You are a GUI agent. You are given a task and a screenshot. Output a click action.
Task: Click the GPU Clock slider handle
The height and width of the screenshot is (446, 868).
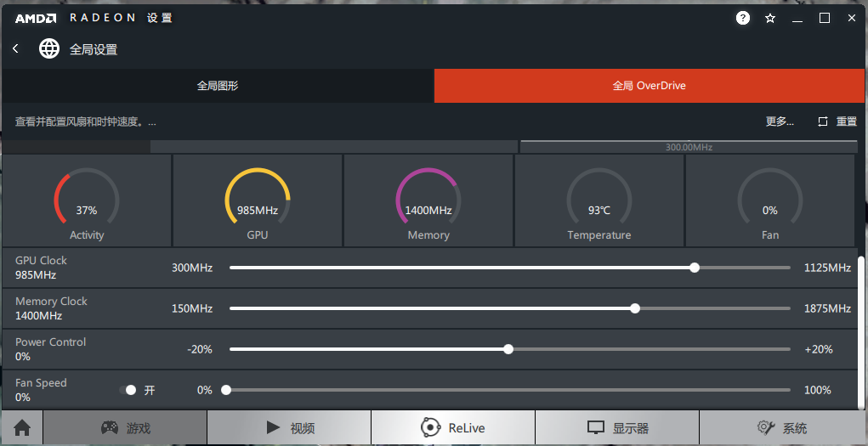(x=695, y=268)
